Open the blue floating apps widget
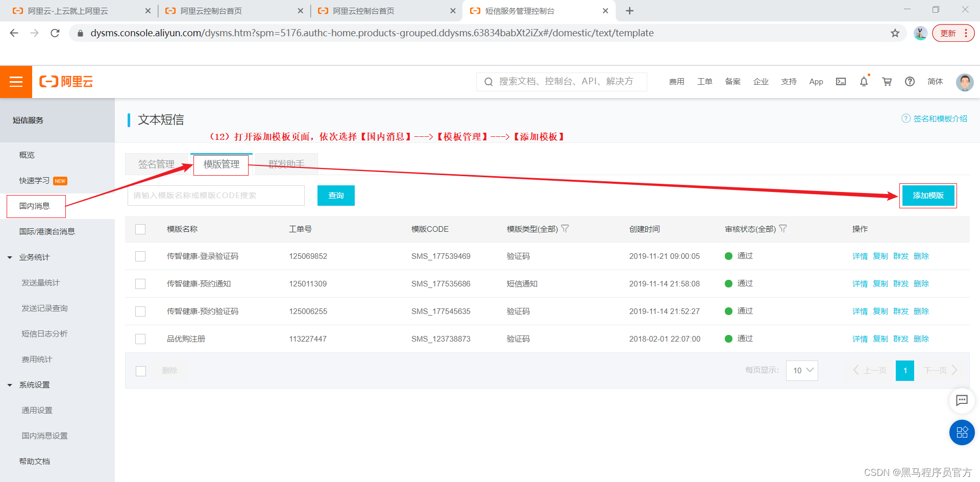The image size is (980, 482). tap(962, 432)
